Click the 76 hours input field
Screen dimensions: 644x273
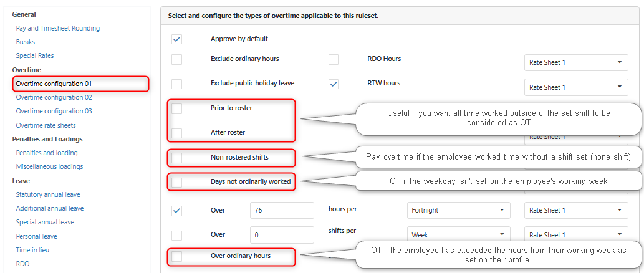tap(282, 210)
